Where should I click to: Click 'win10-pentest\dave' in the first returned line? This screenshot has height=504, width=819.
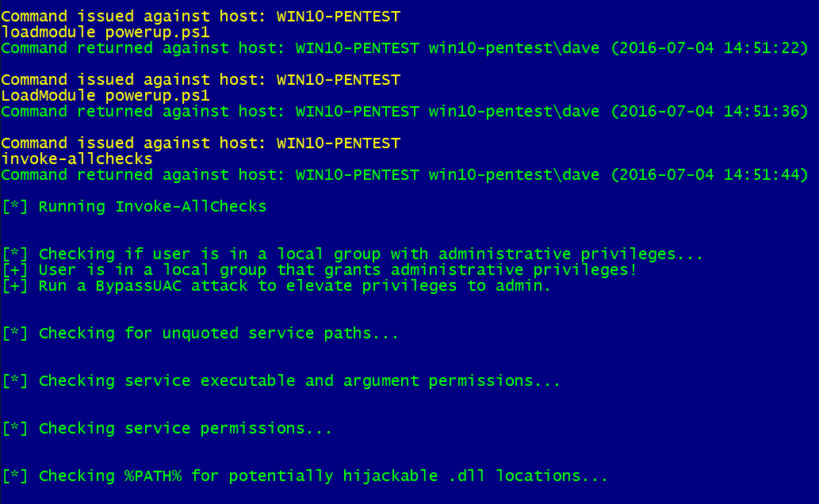point(514,48)
